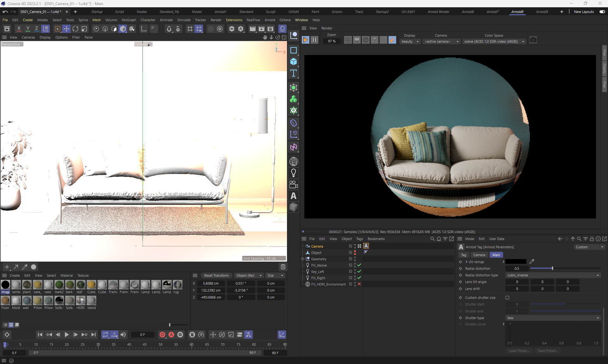Adjust the Radial distortion slider
Screen dimensions: 608x364
coord(552,268)
